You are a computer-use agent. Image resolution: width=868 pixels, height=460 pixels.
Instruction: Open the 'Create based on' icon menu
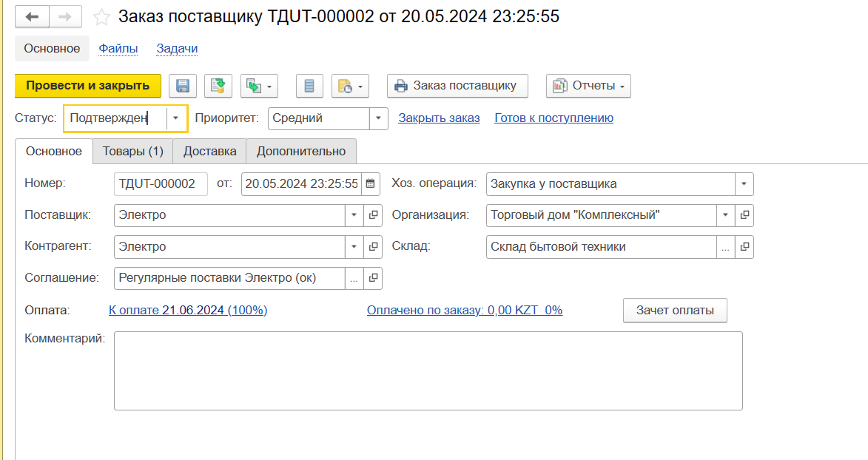click(x=259, y=86)
